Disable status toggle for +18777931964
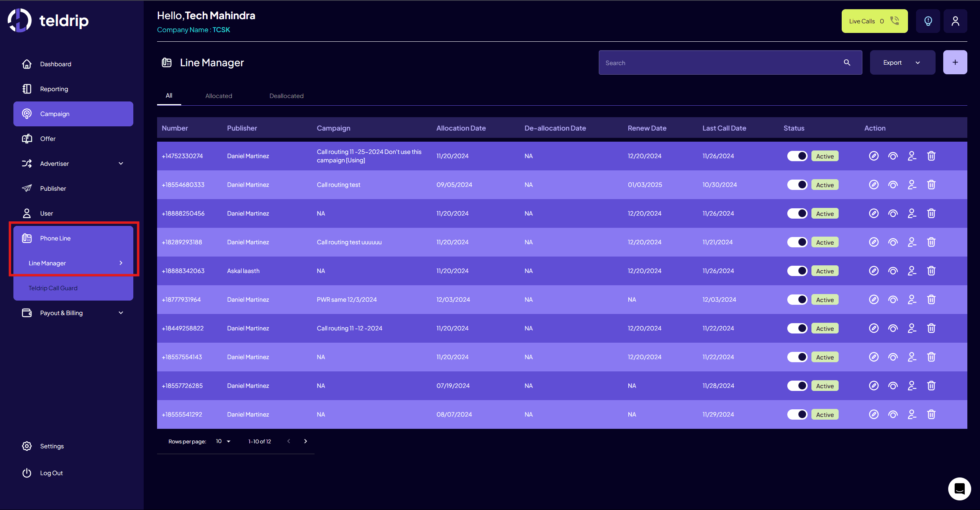980x510 pixels. pyautogui.click(x=797, y=299)
